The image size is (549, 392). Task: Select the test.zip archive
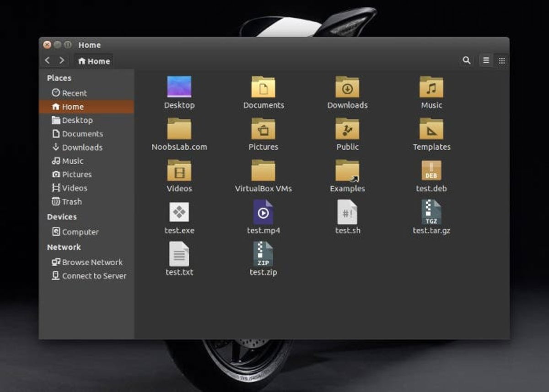(264, 254)
